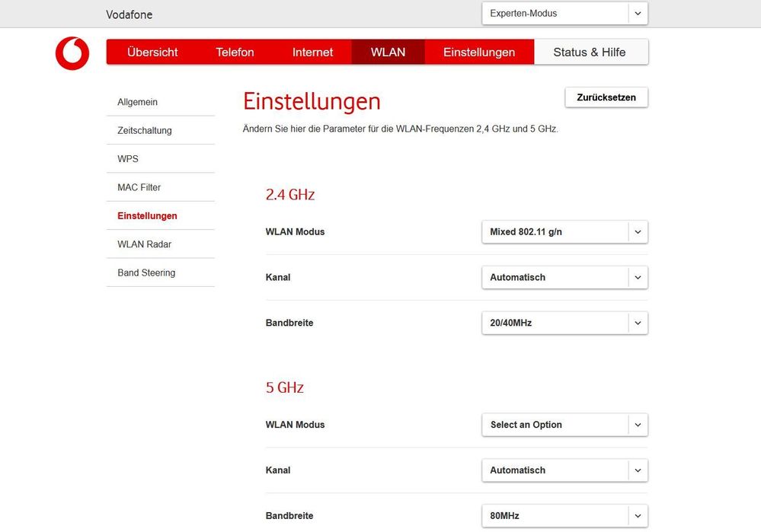Open the WLAN Radar page
Viewport: 761px width, 532px height.
pyautogui.click(x=143, y=244)
